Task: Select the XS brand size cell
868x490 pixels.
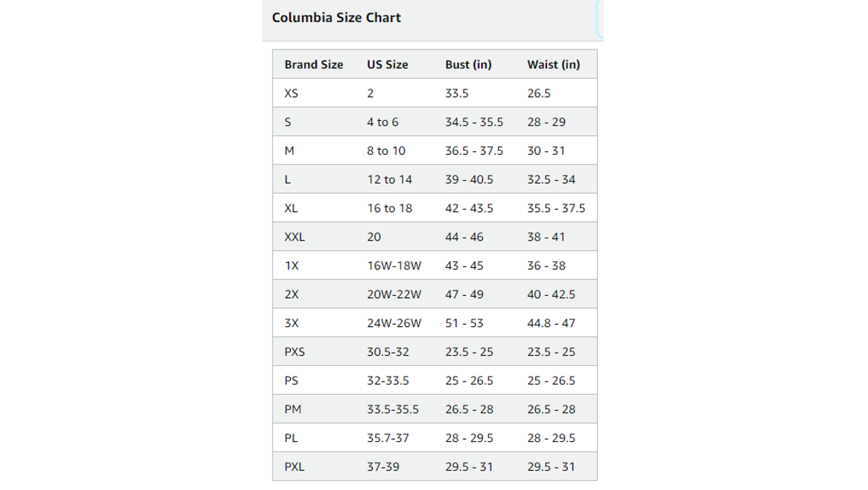Action: tap(291, 94)
